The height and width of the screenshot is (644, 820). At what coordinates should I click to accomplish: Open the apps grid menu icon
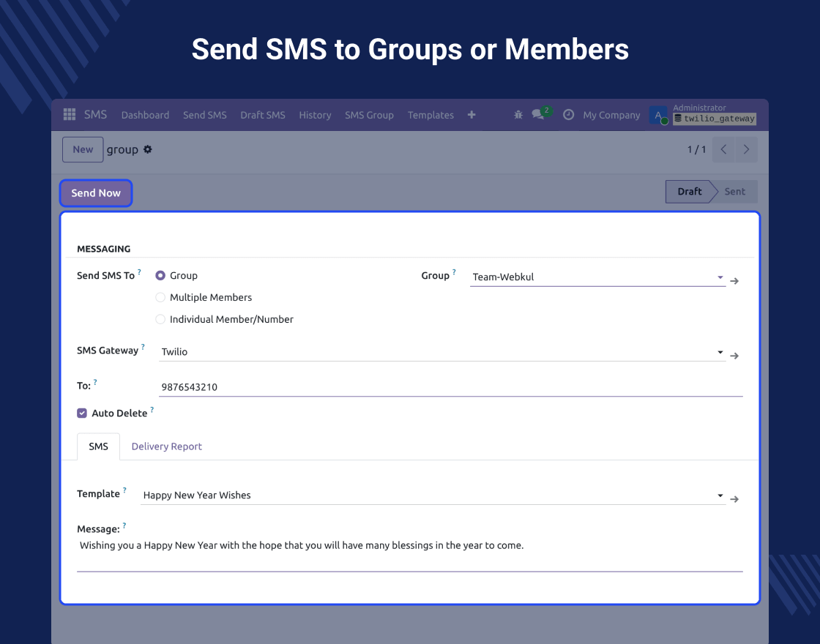point(69,114)
